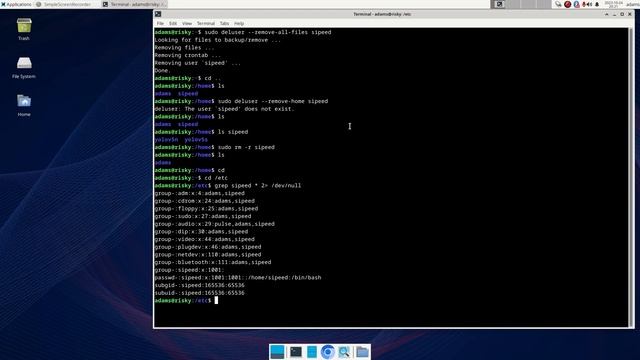Maximize the Terminal window

point(622,14)
